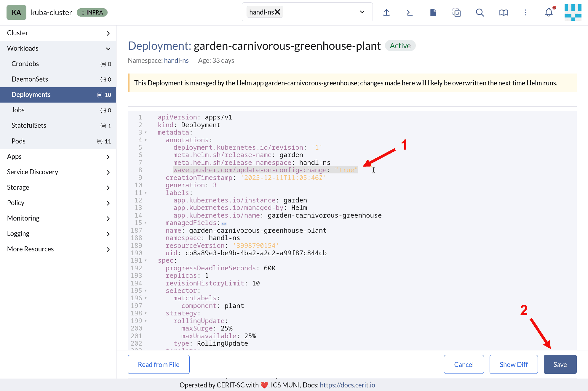Open the user avatar menu

click(573, 12)
